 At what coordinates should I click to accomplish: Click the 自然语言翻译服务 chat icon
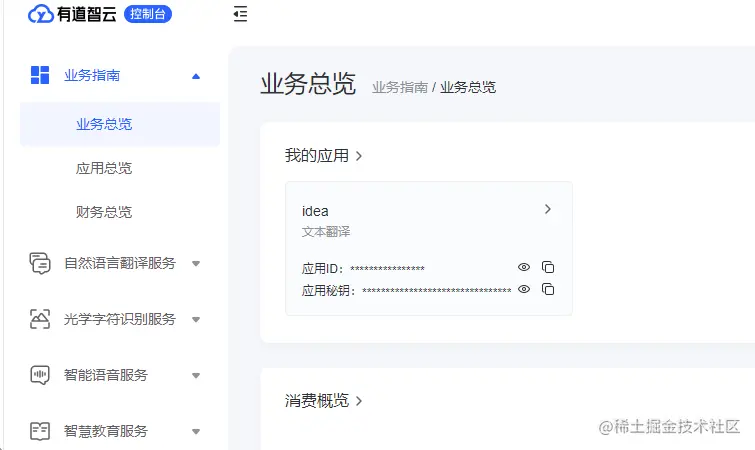click(x=39, y=263)
